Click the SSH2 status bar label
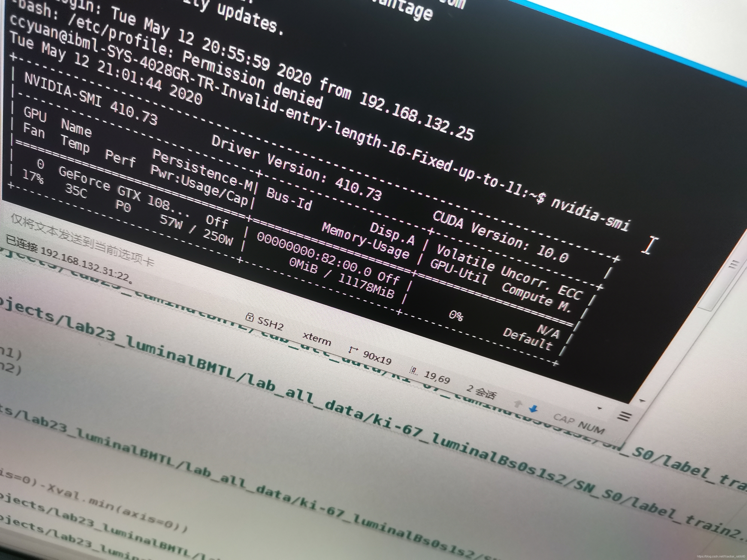This screenshot has width=747, height=560. [270, 323]
